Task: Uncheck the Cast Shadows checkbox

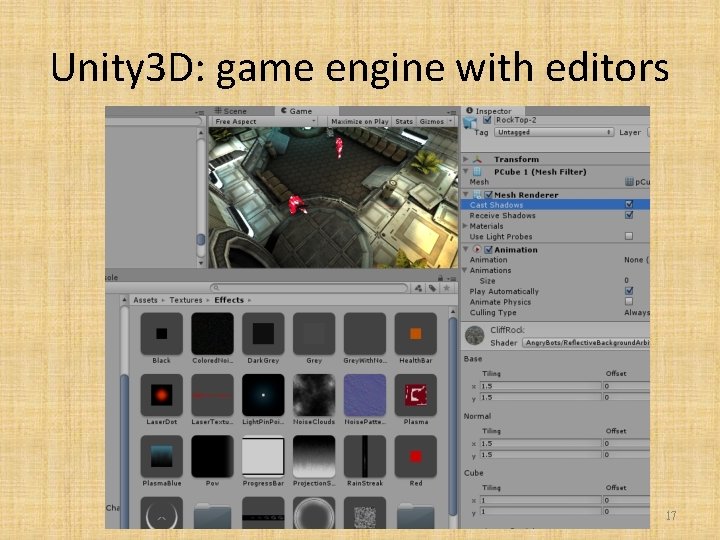Action: coord(629,204)
